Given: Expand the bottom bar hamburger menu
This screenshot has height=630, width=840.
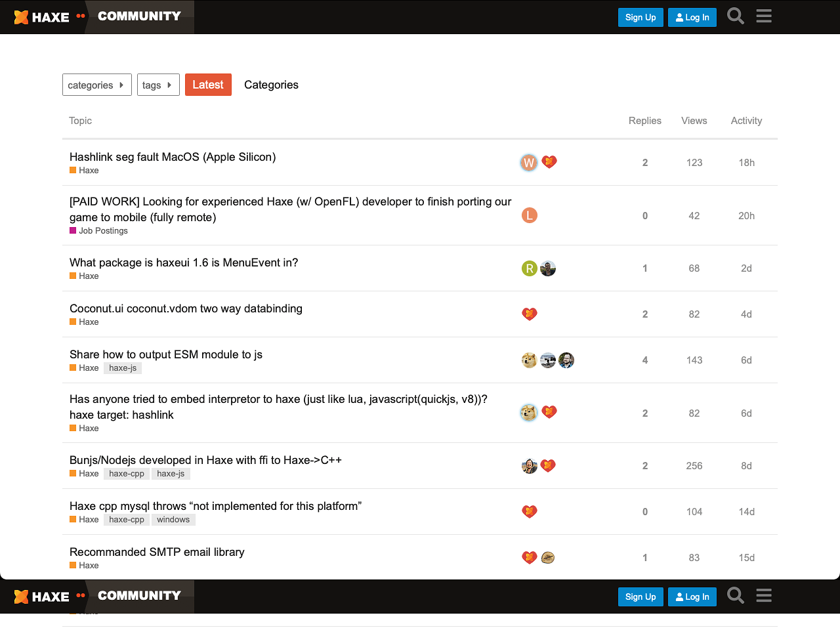Looking at the screenshot, I should [x=763, y=595].
